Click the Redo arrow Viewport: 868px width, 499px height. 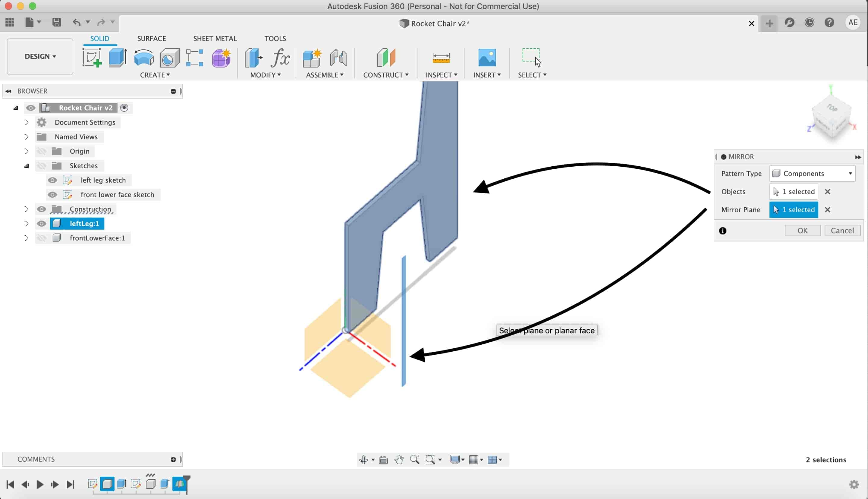click(x=101, y=22)
